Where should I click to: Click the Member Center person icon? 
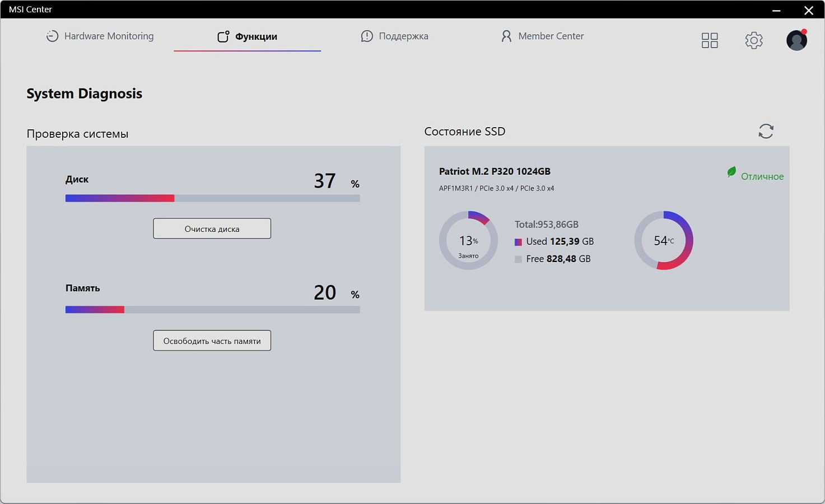pos(506,36)
